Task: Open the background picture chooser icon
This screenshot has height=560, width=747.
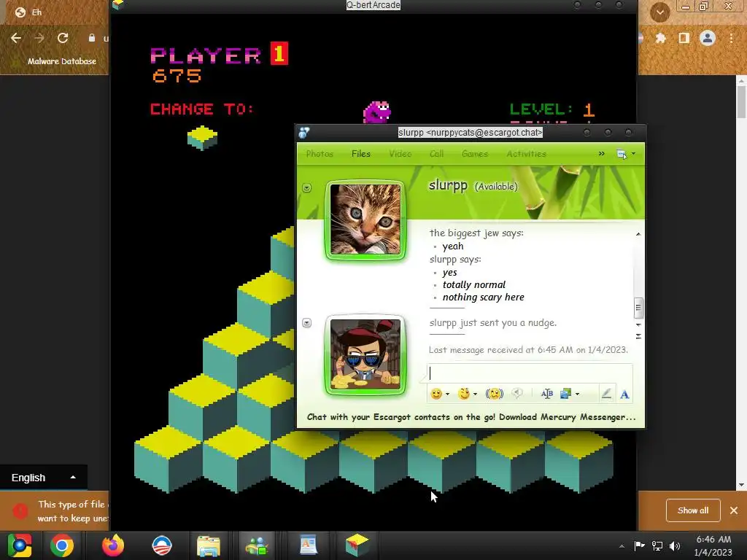Action: 565,394
